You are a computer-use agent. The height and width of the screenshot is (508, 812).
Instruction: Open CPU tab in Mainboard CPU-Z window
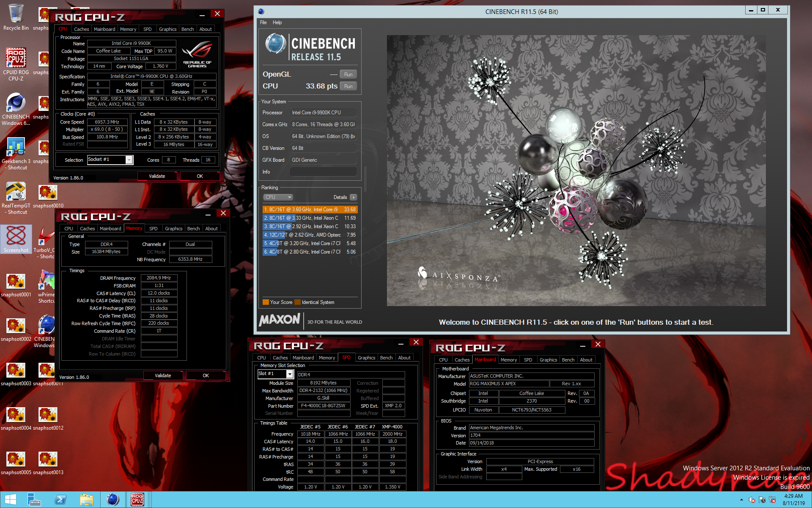(x=443, y=360)
